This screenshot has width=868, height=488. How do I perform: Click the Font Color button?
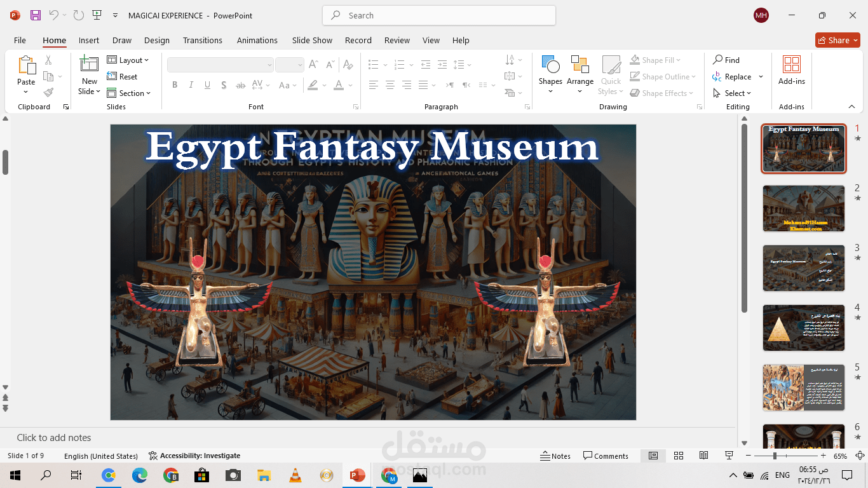tap(339, 85)
